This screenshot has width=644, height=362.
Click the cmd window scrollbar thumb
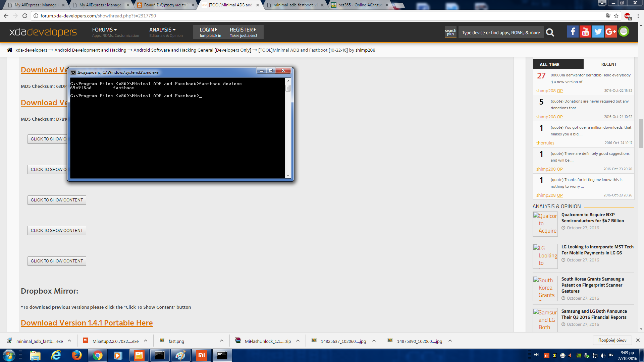click(288, 88)
